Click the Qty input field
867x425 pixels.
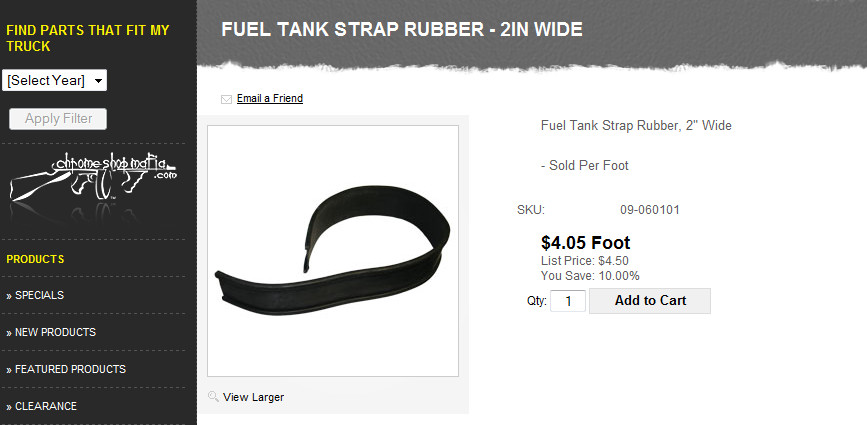pyautogui.click(x=568, y=301)
